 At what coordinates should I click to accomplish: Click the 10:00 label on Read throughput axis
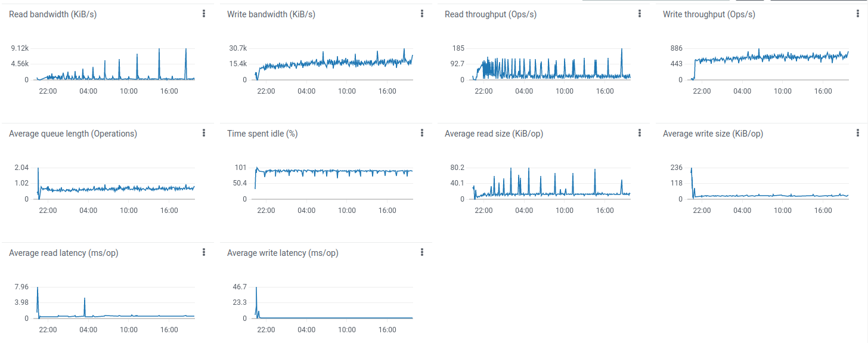tap(565, 91)
